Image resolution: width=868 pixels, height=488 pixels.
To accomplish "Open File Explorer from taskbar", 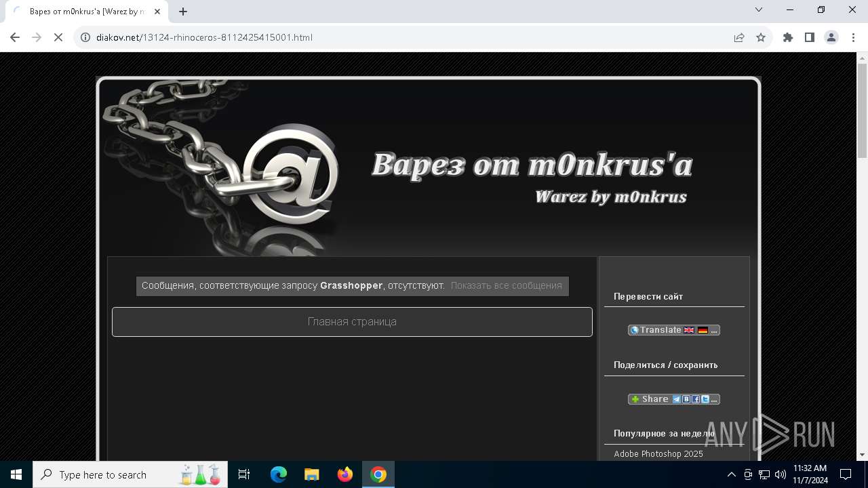I will [x=312, y=474].
